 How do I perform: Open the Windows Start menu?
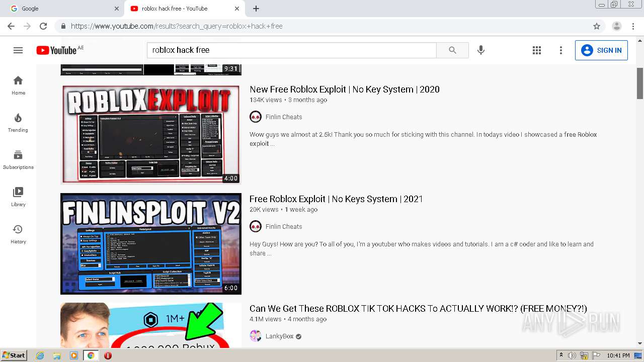tap(14, 355)
